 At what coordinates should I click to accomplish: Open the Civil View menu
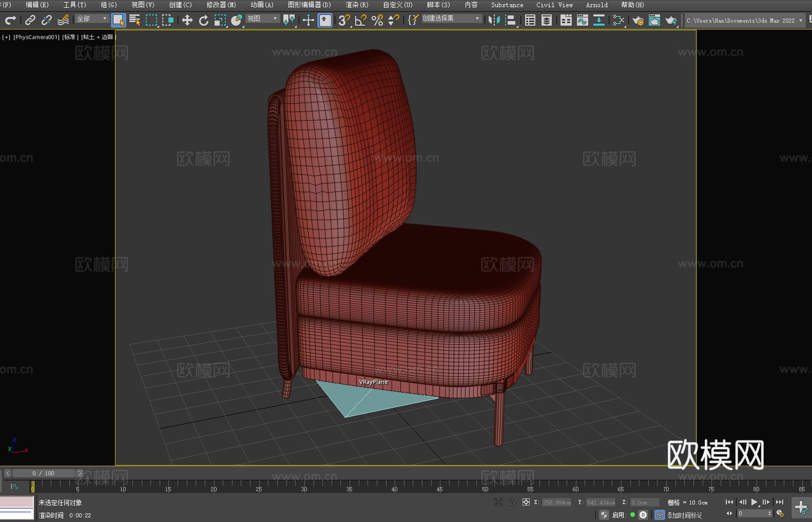tap(554, 5)
